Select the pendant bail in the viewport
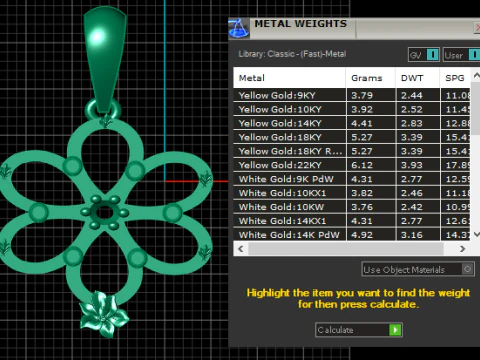Screen dimensions: 480x360 coord(104,60)
